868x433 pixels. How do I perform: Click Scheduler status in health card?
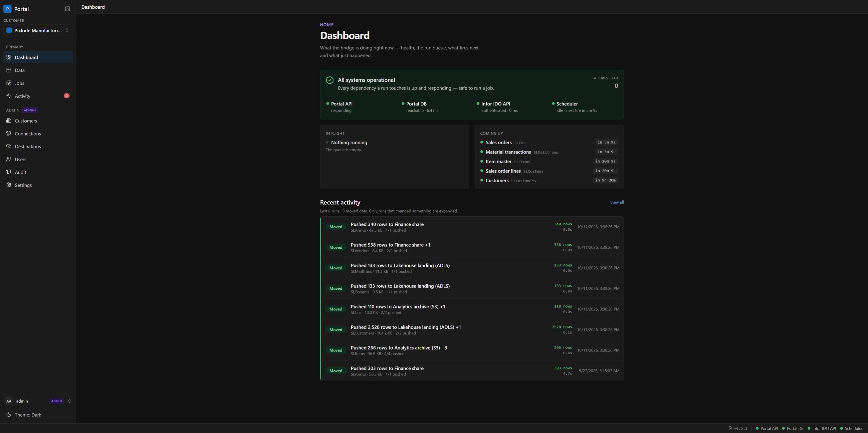(575, 107)
